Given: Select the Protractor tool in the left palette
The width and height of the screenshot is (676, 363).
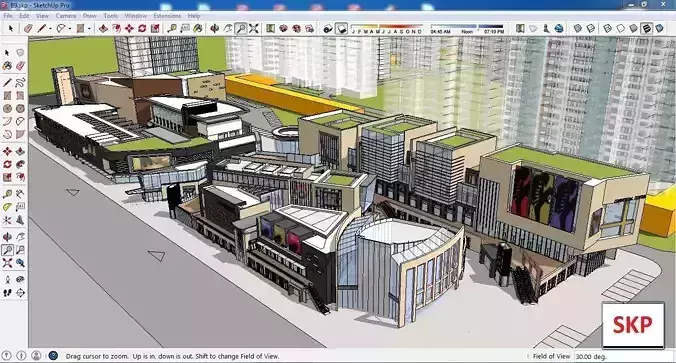Looking at the screenshot, I should [x=7, y=207].
